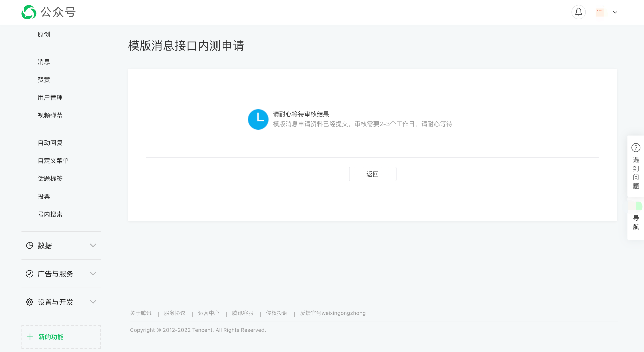Click the 广告与服务 compass icon

(x=30, y=274)
